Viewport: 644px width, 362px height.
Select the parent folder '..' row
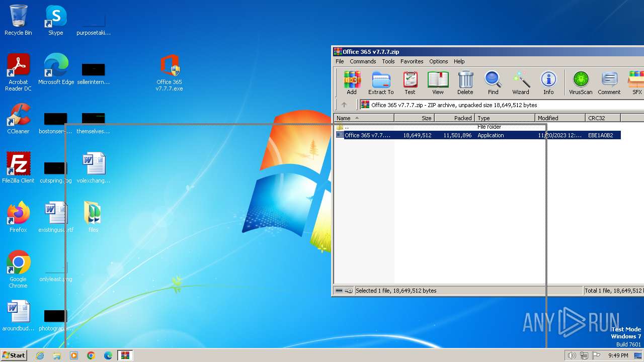pos(477,127)
